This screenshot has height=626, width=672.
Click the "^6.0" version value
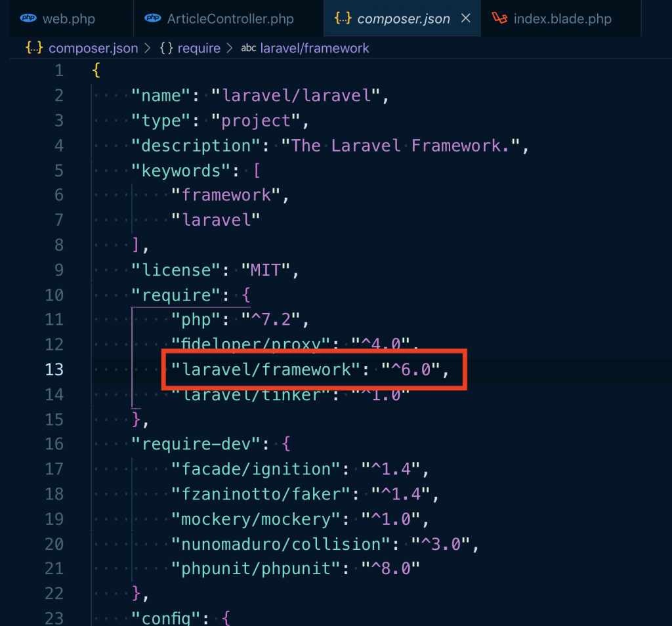[411, 369]
